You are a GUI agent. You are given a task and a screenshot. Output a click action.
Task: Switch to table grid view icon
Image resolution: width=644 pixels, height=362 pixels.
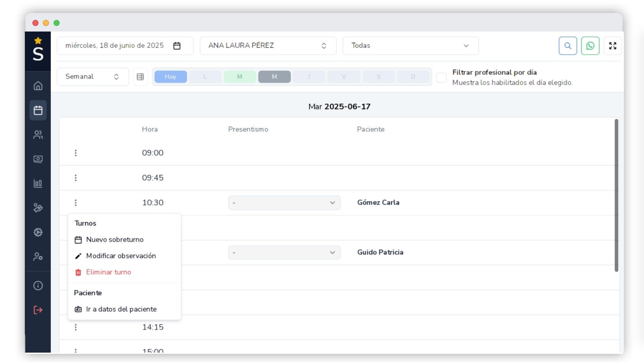[x=140, y=77]
